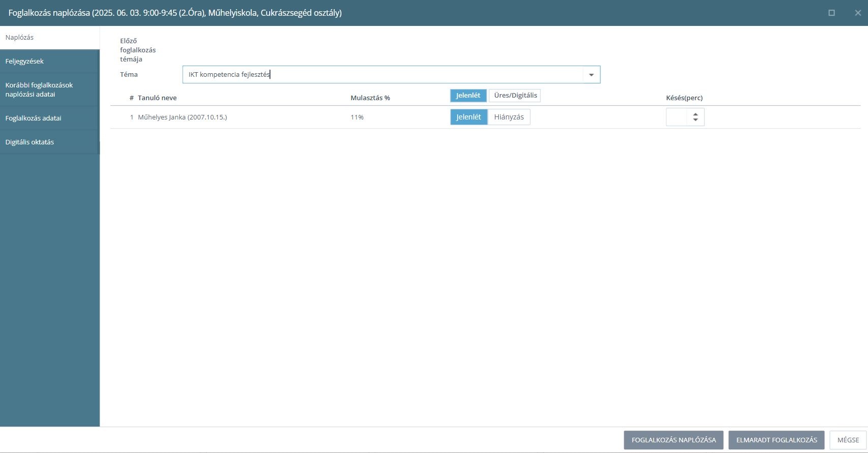Click the Foglalkozás naplózása button

coord(673,440)
